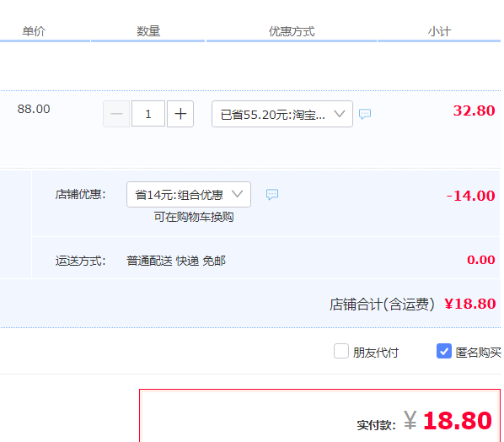Viewport: 504px width, 442px height.
Task: Click the 可在购物车换购 link
Action: tap(194, 217)
